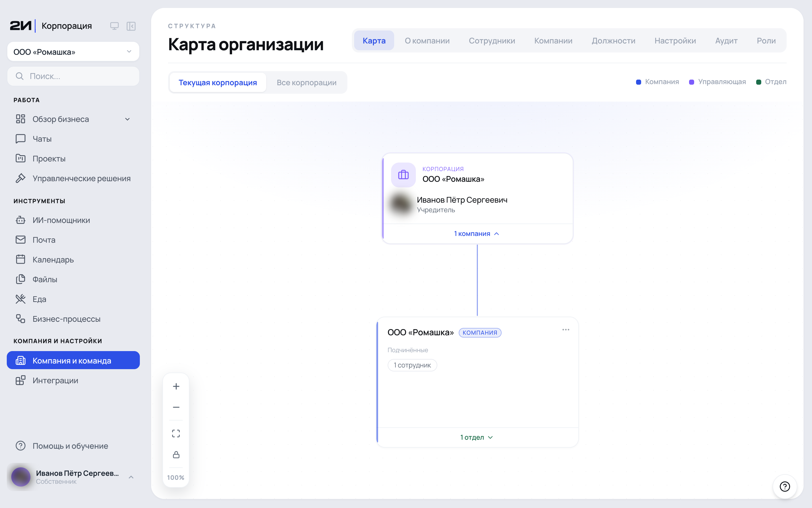Expand the user profile menu chevron
Image resolution: width=812 pixels, height=508 pixels.
point(131,477)
